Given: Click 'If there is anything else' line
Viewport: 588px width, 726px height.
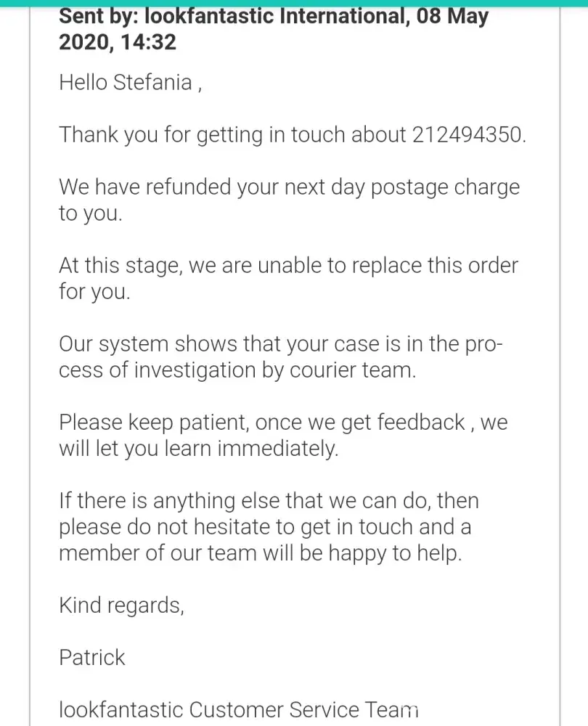Looking at the screenshot, I should (x=269, y=500).
